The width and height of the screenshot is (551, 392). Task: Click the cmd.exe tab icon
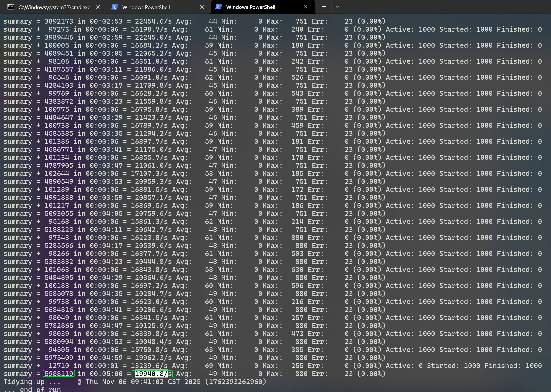click(x=10, y=7)
